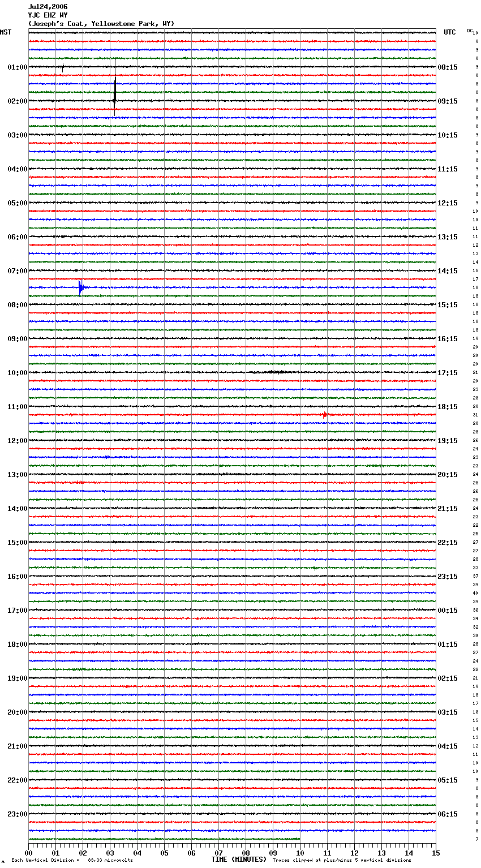
Task: Click the 15 minute axis label
Action: tap(436, 853)
